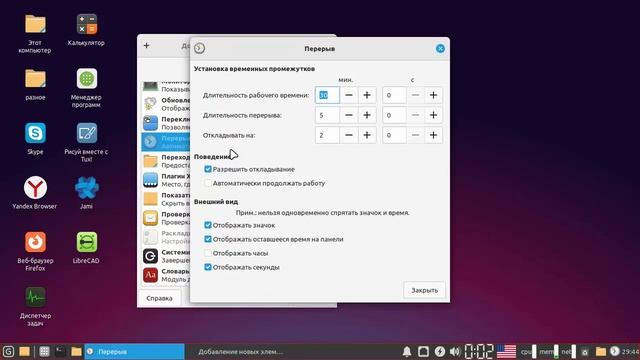Click the work duration minutes field
This screenshot has height=360, width=640.
(327, 95)
